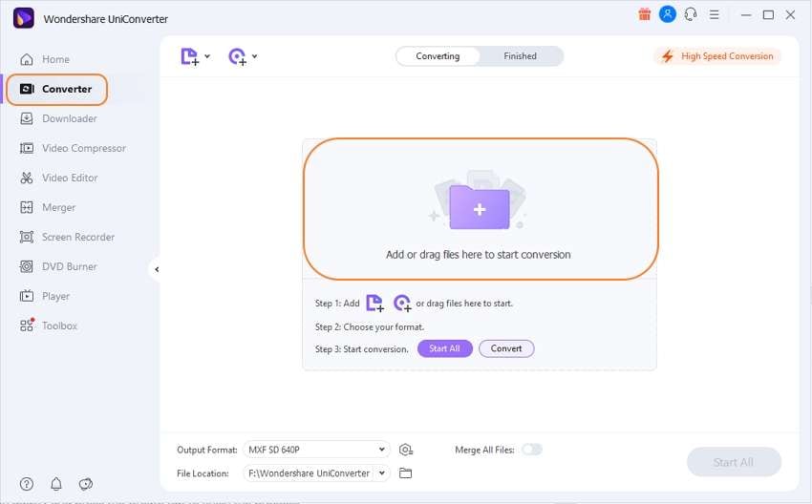
Task: Click the purple add-folder icon in drop zone
Action: 480,207
